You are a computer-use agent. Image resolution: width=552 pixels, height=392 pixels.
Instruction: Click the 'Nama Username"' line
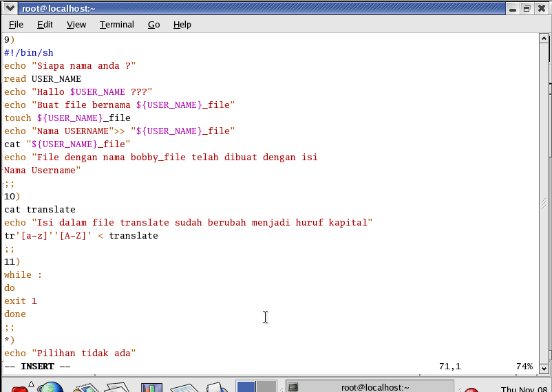[x=43, y=171]
